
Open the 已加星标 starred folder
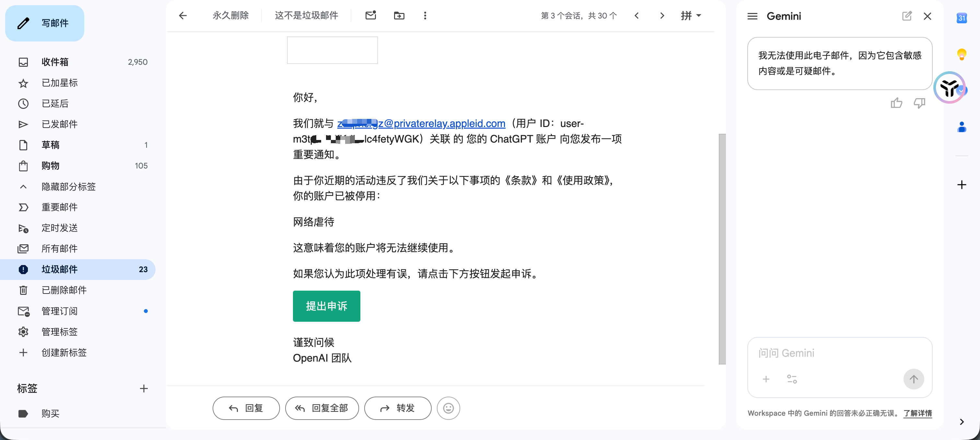point(77,83)
